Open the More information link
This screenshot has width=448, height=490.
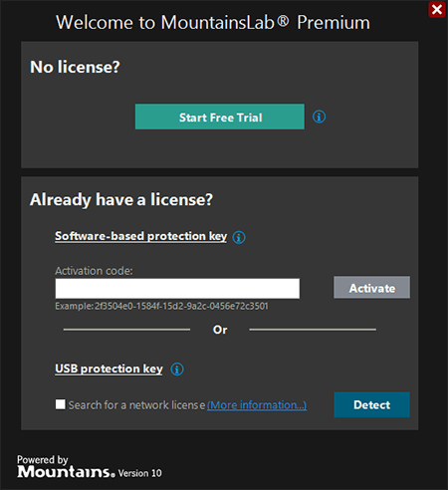(x=257, y=405)
